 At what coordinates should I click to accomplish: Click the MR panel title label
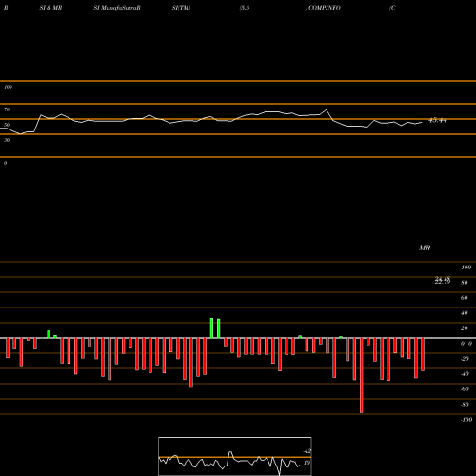pyautogui.click(x=425, y=248)
